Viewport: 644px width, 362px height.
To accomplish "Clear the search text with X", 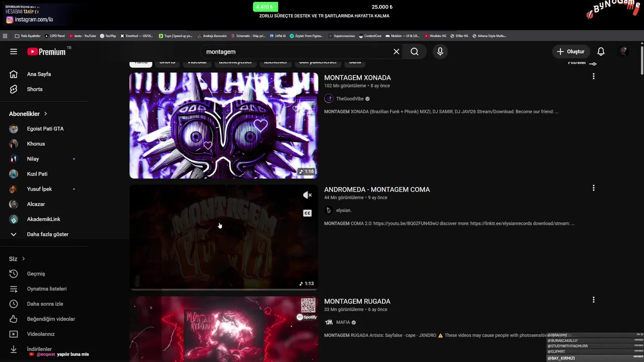I will click(396, 51).
